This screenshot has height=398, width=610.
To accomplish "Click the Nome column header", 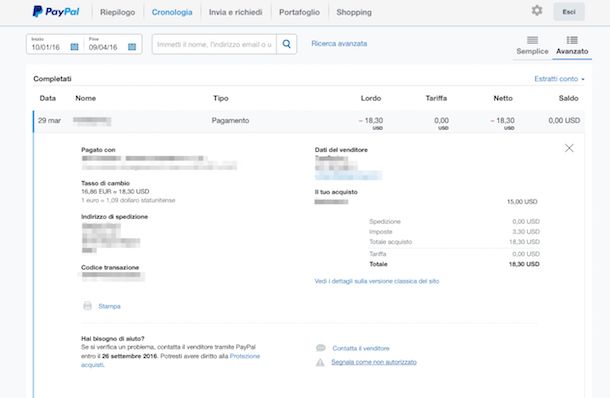I will click(x=86, y=98).
